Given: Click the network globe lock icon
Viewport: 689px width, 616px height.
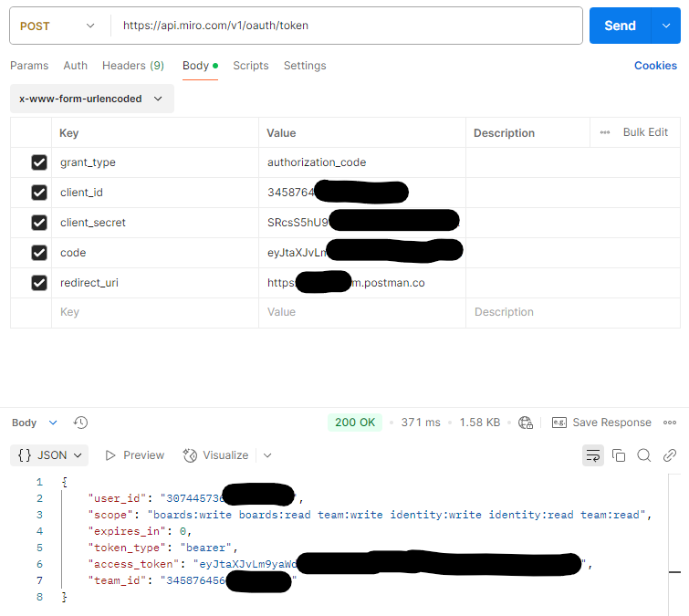Looking at the screenshot, I should point(526,423).
